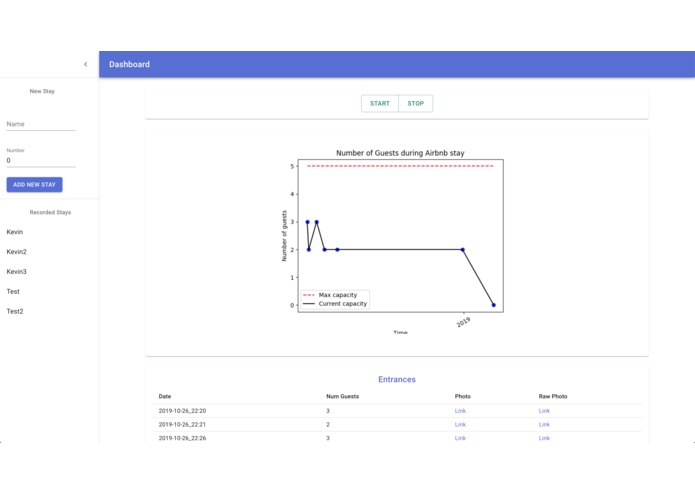Open Raw Photo link for 22:26 entrance
This screenshot has width=695, height=494.
pos(544,438)
